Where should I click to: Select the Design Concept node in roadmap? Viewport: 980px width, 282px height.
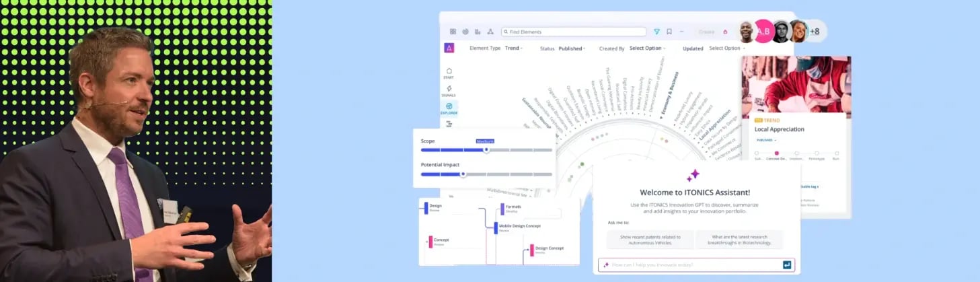(x=546, y=250)
